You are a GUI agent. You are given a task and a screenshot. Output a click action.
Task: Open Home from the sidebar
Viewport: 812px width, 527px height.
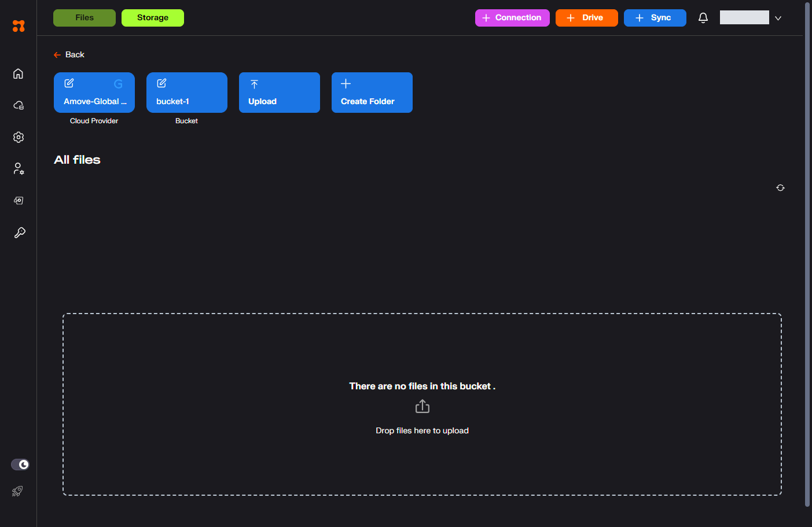[x=19, y=73]
